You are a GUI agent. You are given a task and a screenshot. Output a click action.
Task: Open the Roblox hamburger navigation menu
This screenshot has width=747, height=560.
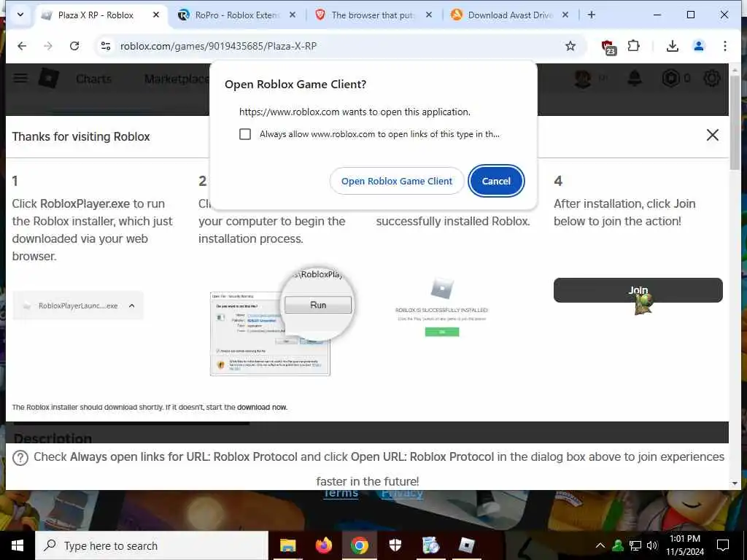tap(20, 78)
